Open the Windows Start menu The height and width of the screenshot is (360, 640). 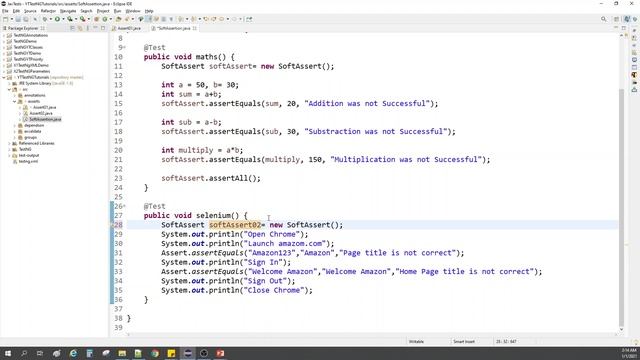(x=7, y=353)
